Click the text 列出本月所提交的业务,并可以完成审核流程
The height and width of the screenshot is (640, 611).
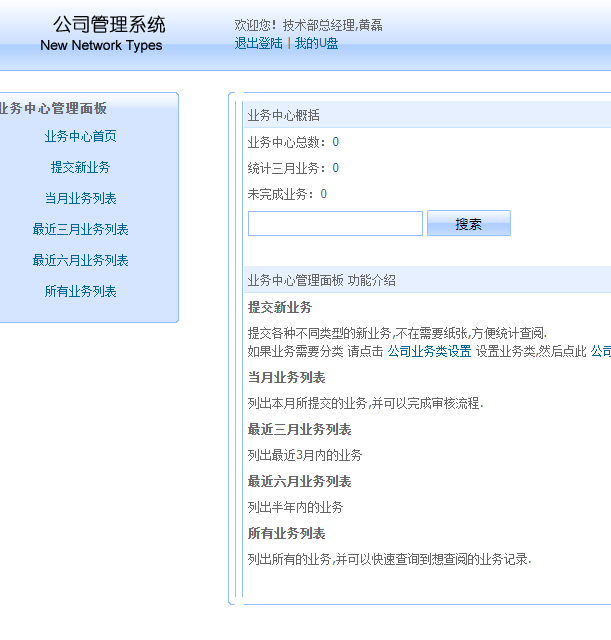(365, 403)
